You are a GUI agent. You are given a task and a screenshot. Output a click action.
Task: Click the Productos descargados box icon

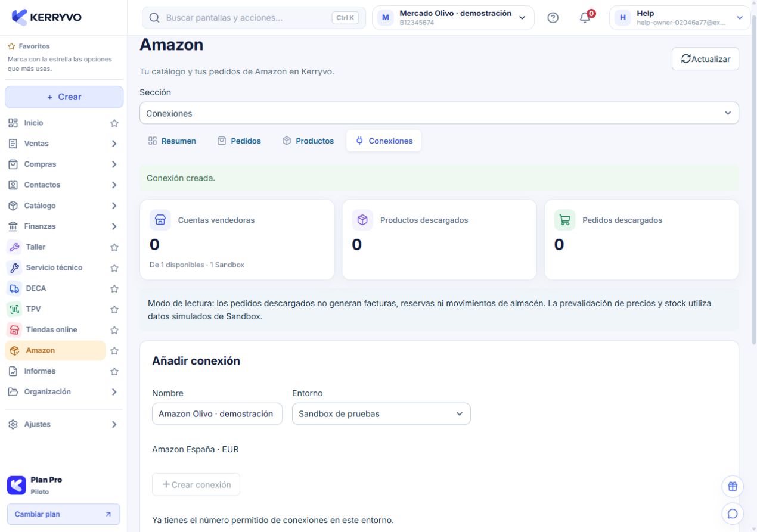[362, 220]
